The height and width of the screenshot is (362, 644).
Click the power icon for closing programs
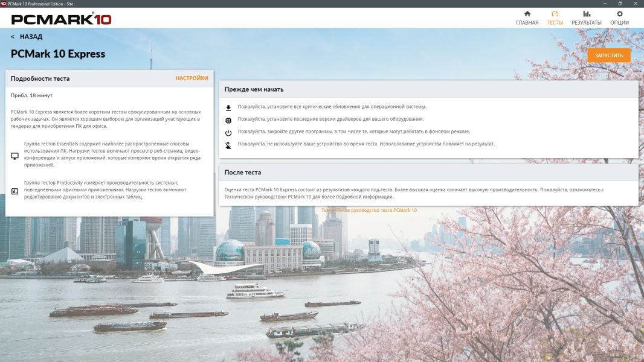(x=228, y=133)
